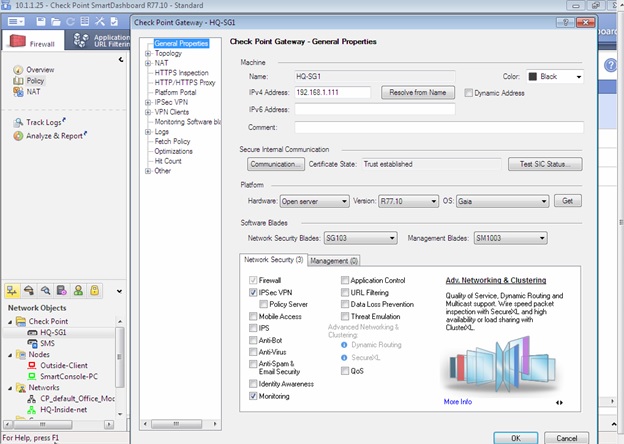This screenshot has width=624, height=444.
Task: Click the Test SIC Status button
Action: tap(545, 164)
